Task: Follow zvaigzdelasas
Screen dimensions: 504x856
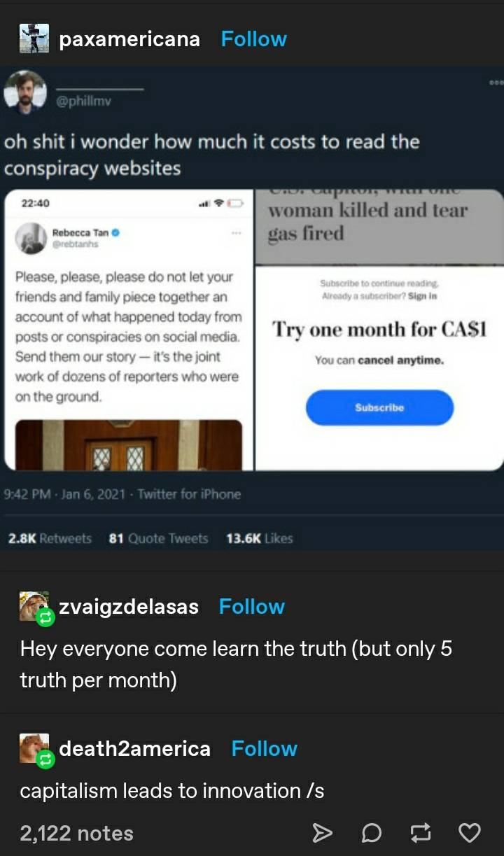Action: point(252,606)
